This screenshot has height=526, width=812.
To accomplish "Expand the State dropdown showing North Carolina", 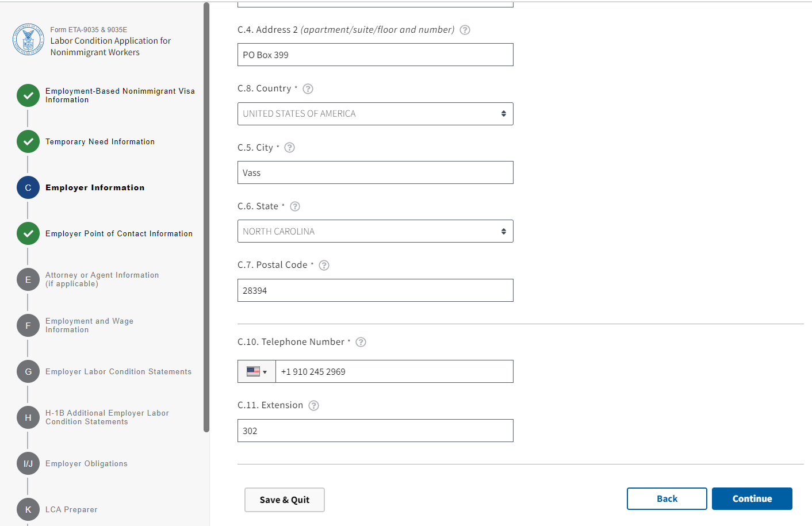I will 375,231.
